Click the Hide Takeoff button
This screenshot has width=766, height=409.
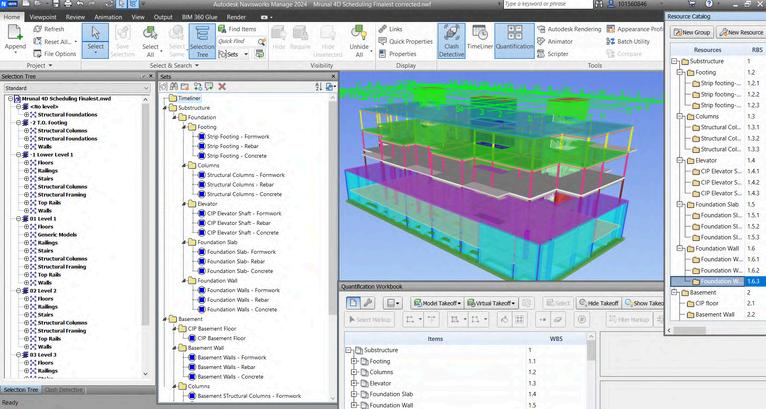[598, 303]
